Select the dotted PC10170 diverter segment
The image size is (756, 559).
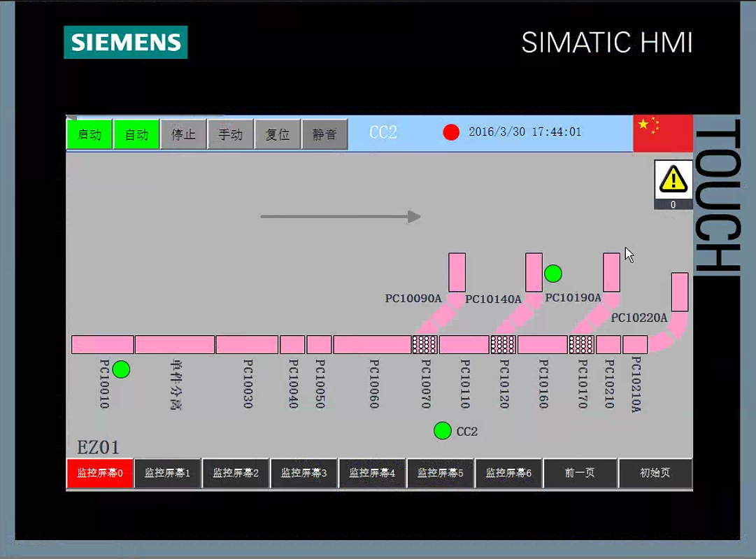click(581, 344)
